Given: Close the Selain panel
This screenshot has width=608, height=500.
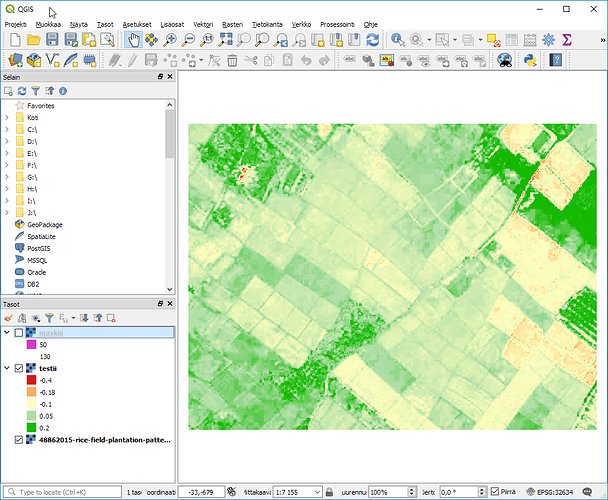Looking at the screenshot, I should point(170,77).
